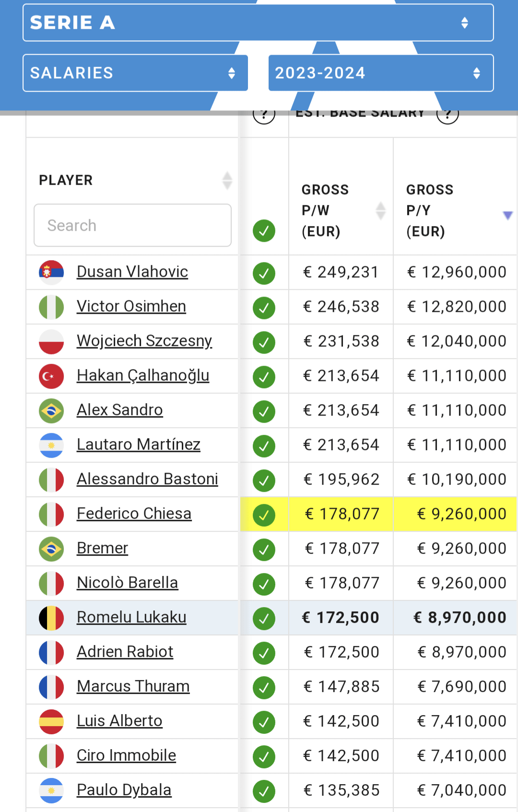Click the player Search input field

point(132,225)
